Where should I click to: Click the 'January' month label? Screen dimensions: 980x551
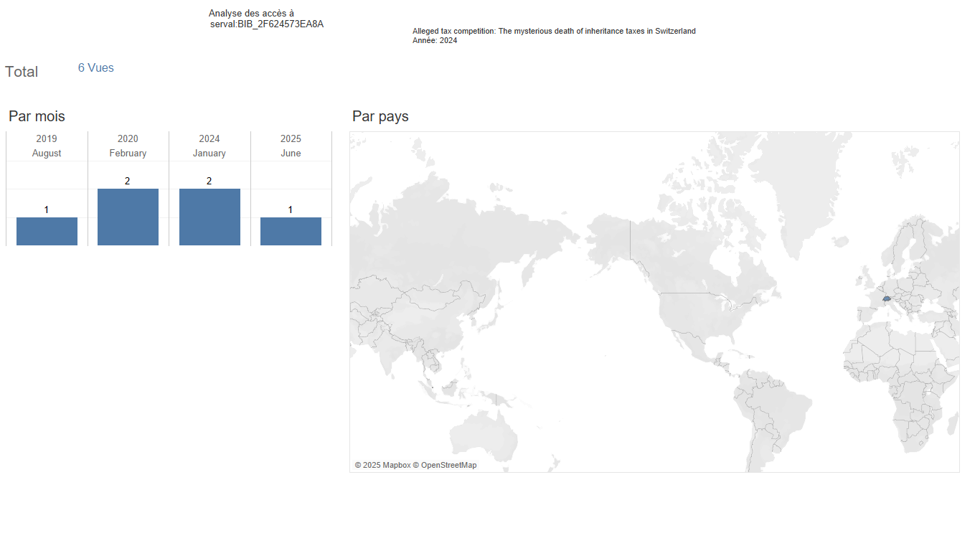click(209, 154)
